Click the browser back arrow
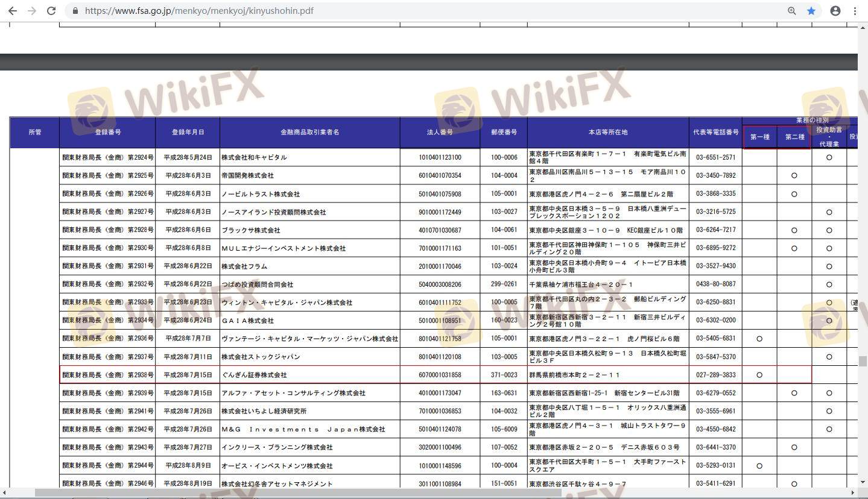868x499 pixels. (12, 11)
